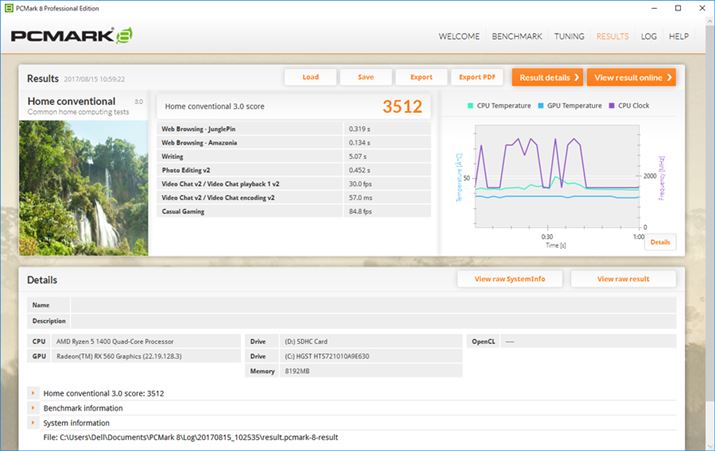Click CPU Temperature legend swatch
Screen dimensions: 715x451
tap(470, 105)
